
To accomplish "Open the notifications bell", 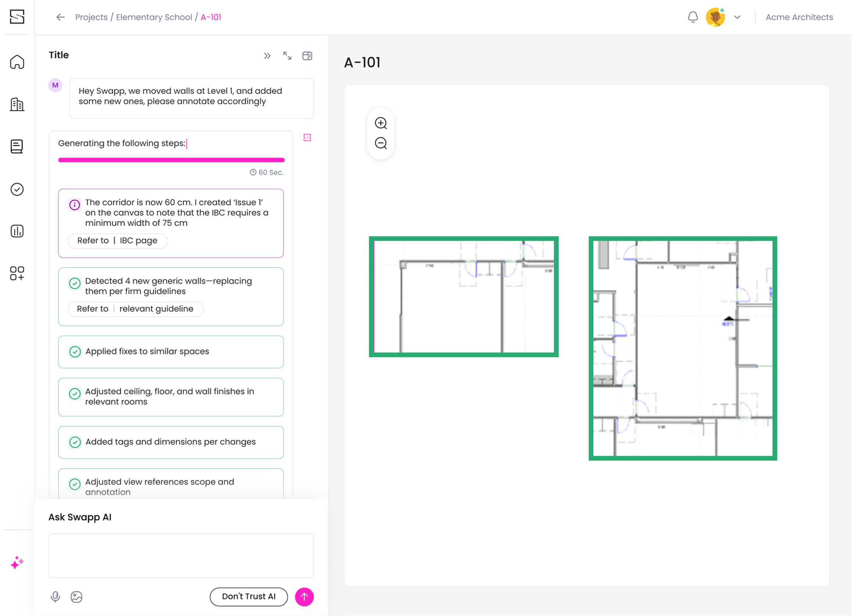I will click(x=693, y=17).
